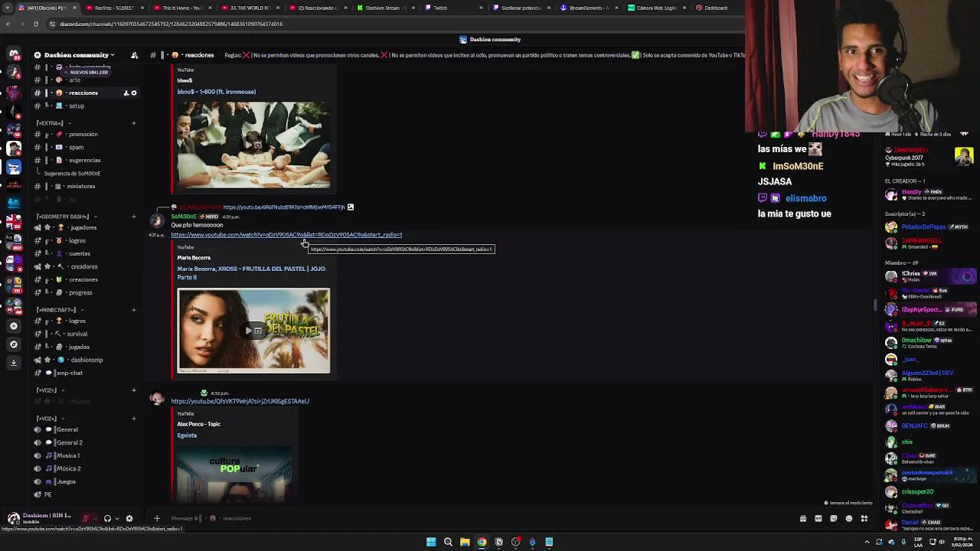Switch to the Cámara Web browser tab
The height and width of the screenshot is (551, 980).
point(657,8)
